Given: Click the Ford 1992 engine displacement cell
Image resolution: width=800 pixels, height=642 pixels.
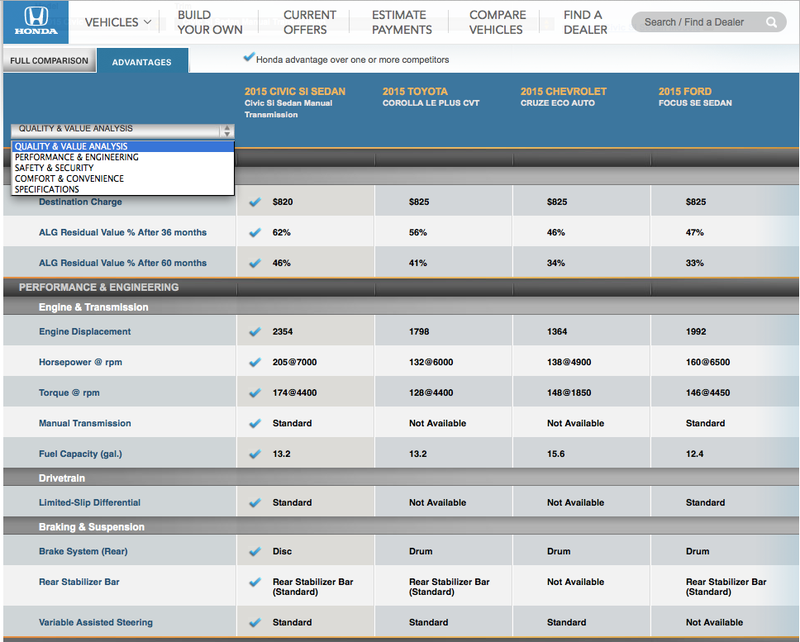Looking at the screenshot, I should click(696, 331).
